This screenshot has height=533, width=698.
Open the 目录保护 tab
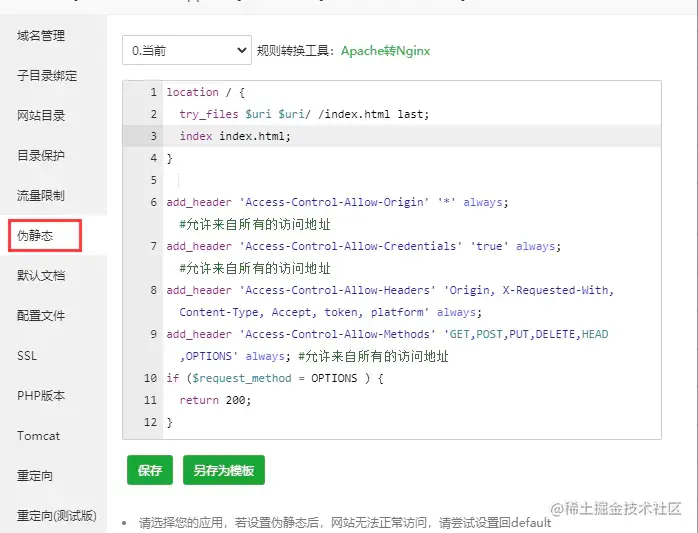41,155
